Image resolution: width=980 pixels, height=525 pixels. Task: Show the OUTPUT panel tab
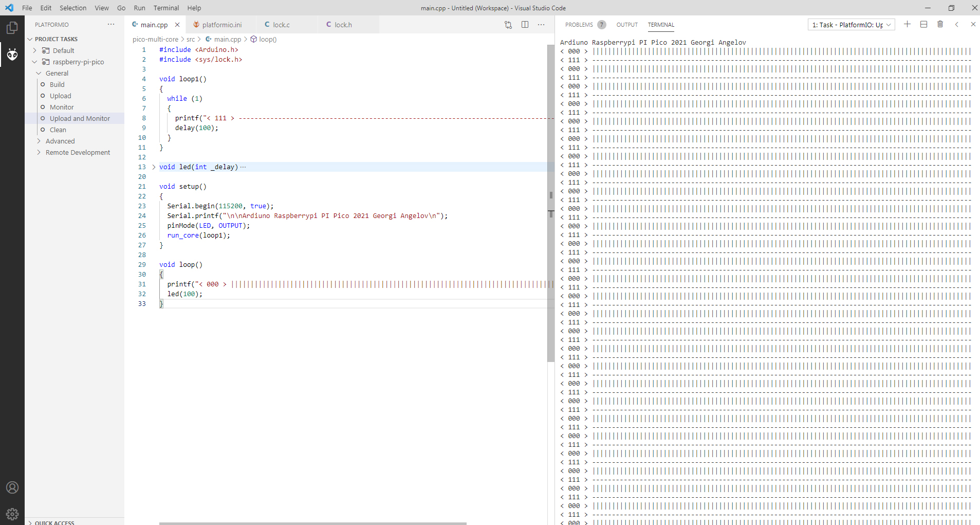[627, 25]
